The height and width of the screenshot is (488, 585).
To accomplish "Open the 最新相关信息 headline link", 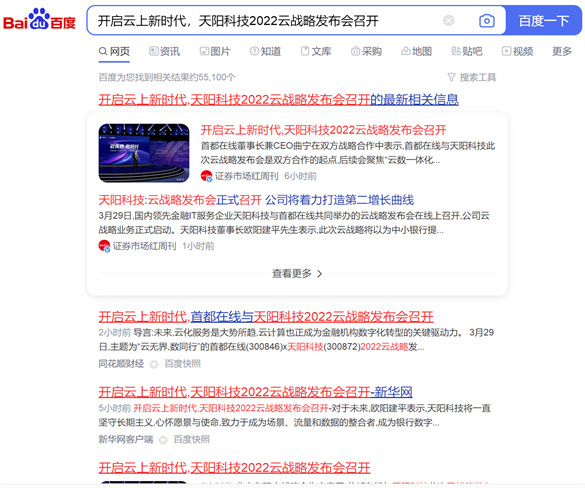I will [278, 100].
